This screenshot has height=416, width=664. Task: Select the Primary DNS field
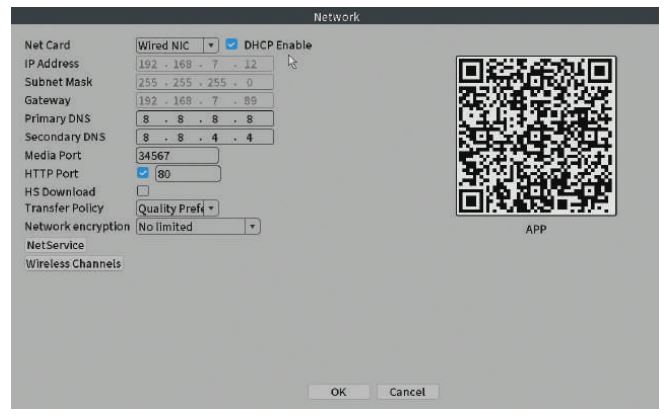point(204,118)
